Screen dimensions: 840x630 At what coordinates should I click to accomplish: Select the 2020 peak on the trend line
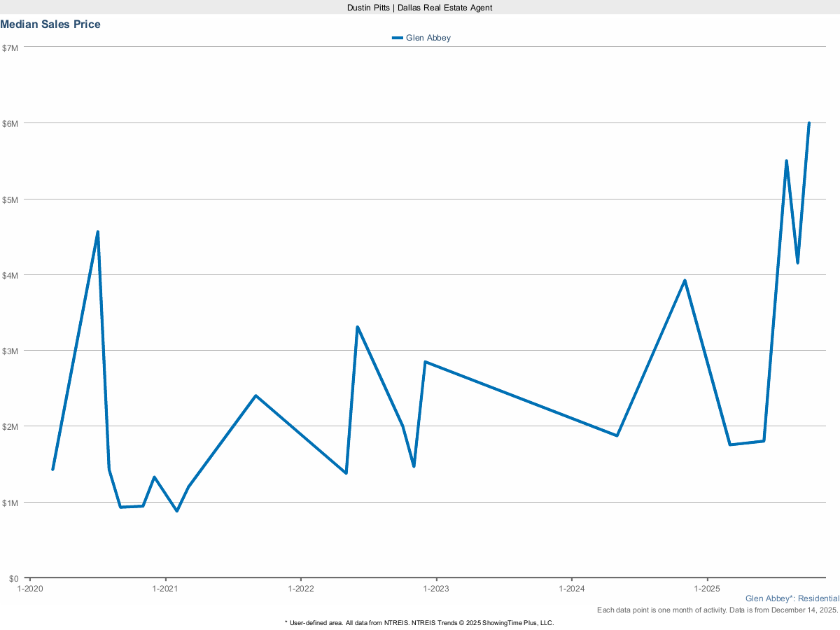[x=97, y=230]
